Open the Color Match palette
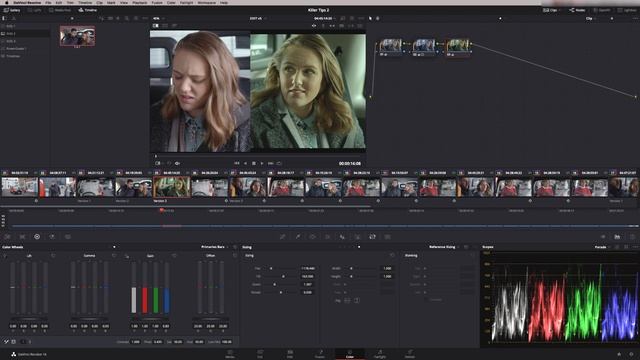This screenshot has height=360, width=640. (22, 237)
